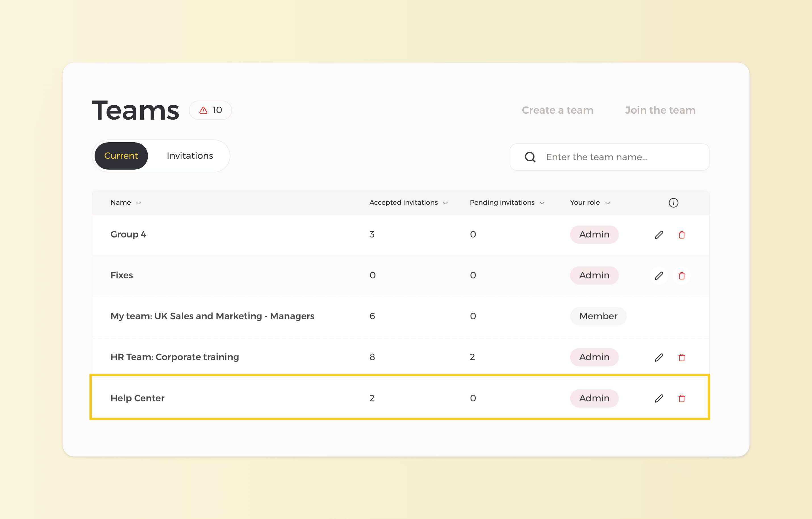
Task: Delete the Group 4 team
Action: (682, 235)
